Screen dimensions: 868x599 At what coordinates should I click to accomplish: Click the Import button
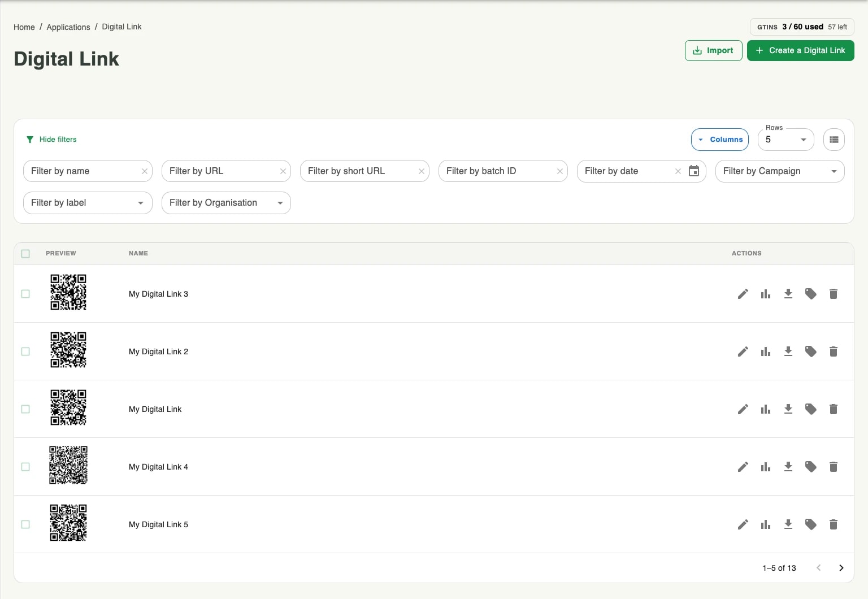coord(713,50)
